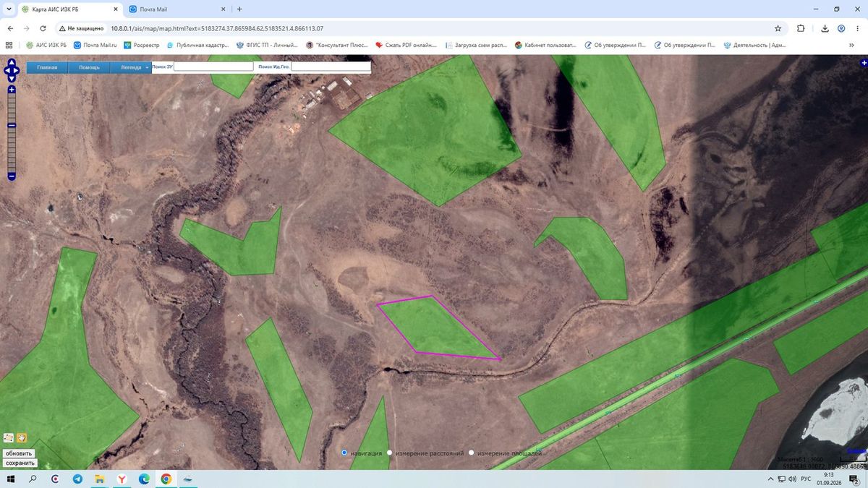Click the обновить button

20,453
